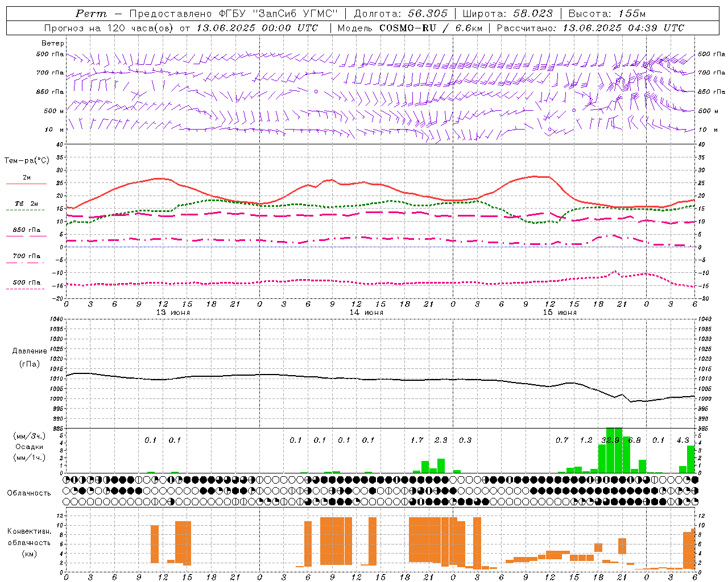Click the "6.8" precipitation amount
This screenshot has width=728, height=582.
pyautogui.click(x=635, y=440)
